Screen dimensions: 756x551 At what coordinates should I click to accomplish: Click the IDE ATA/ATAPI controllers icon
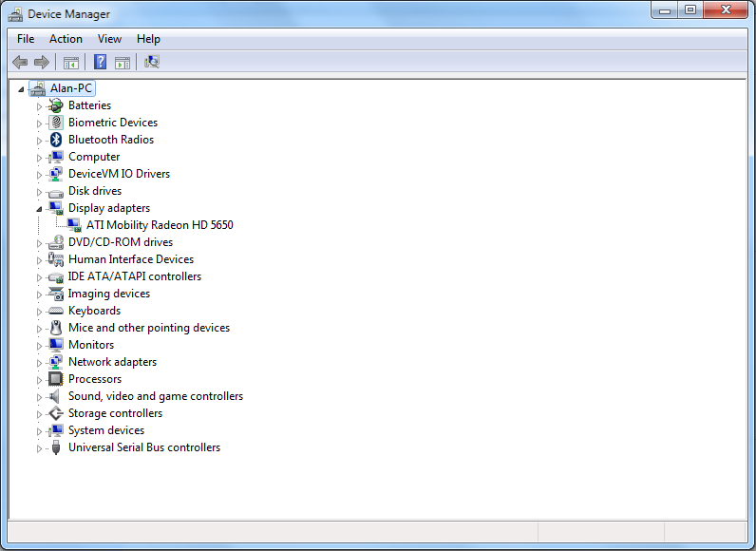tap(56, 277)
